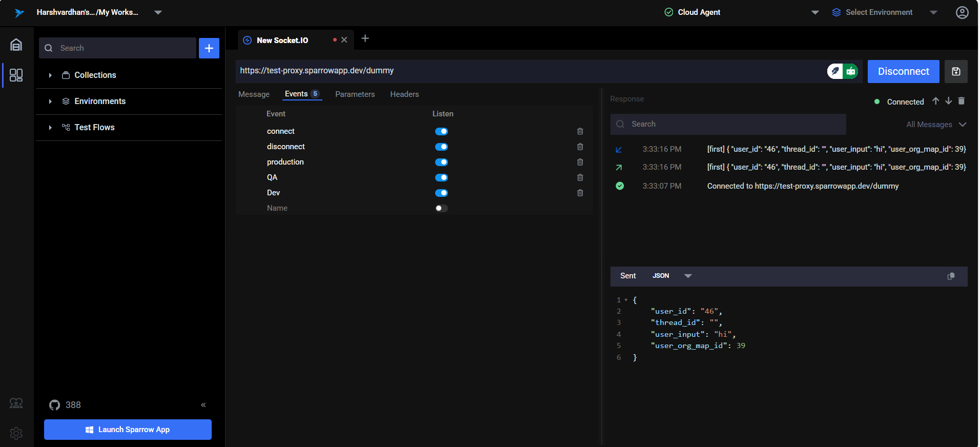Screen dimensions: 980x447
Task: Delete the Dev event
Action: tap(580, 193)
